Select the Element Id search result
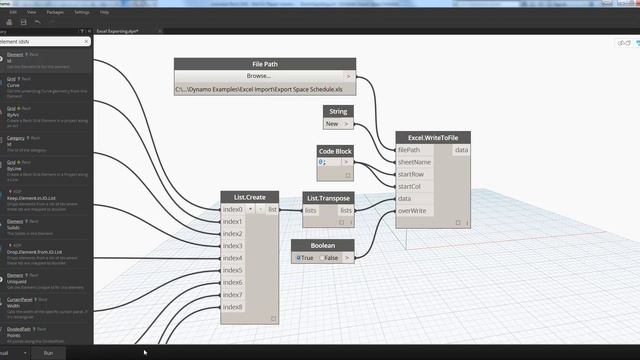 [x=47, y=60]
